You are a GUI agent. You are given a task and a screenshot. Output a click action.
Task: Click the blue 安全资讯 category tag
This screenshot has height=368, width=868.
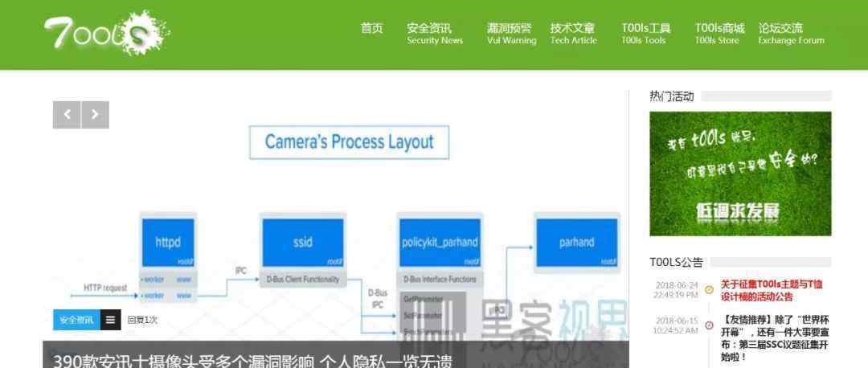[x=77, y=319]
